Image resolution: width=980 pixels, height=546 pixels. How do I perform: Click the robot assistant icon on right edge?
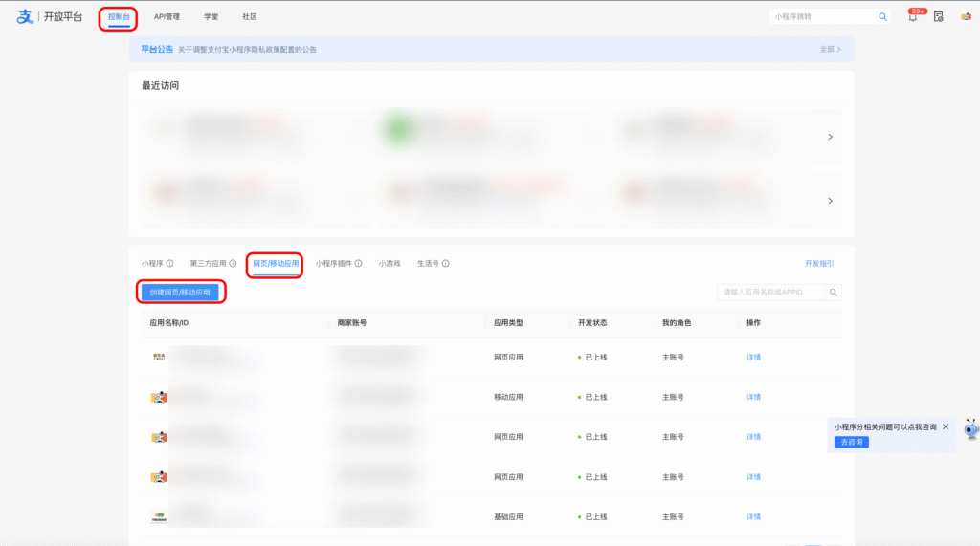pos(970,429)
